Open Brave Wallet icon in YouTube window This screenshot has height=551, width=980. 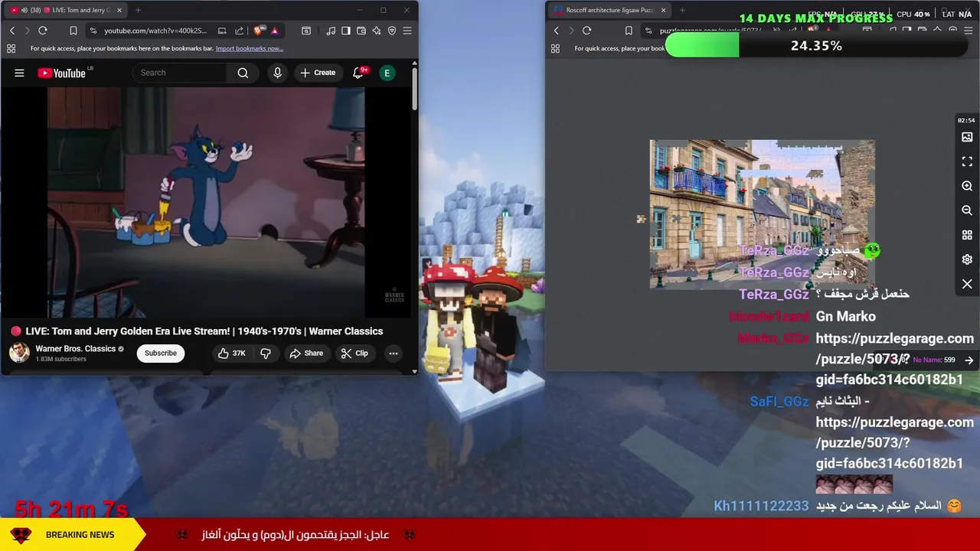pos(361,31)
